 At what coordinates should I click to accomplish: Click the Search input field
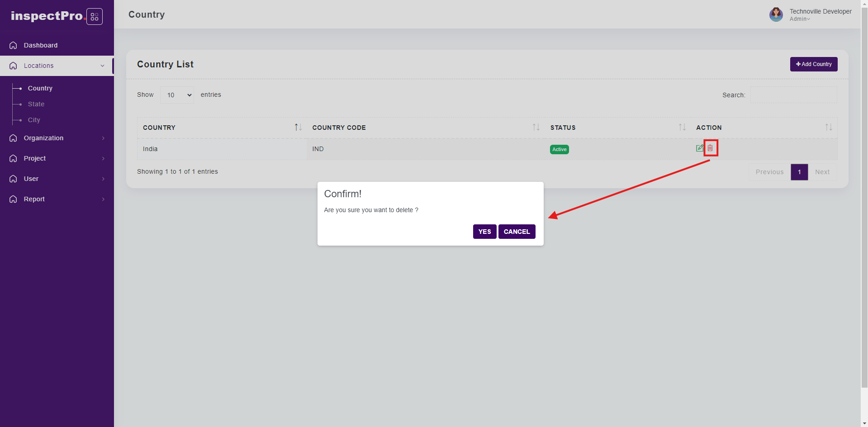coord(793,95)
